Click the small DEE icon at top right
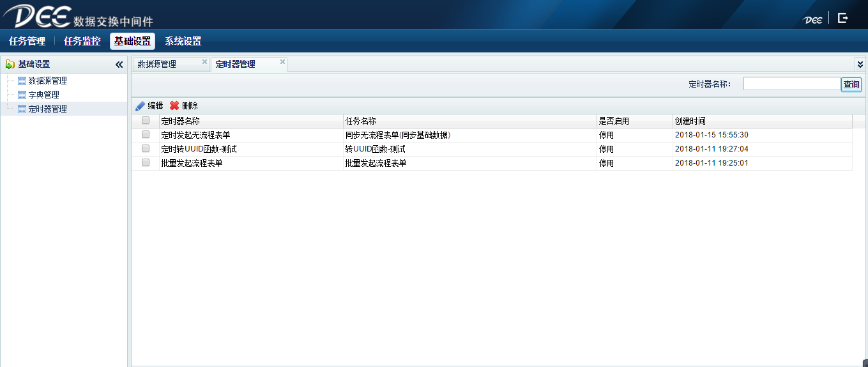The image size is (868, 367). [x=812, y=20]
